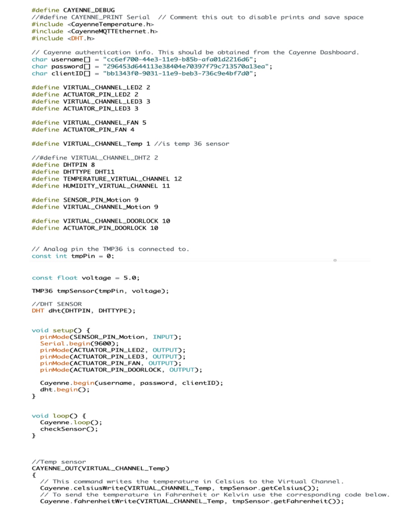This screenshot has height=505, width=420.
Task: Click '#define ACTUATOR_PIN_LED3 3' line
Action: click(85, 109)
